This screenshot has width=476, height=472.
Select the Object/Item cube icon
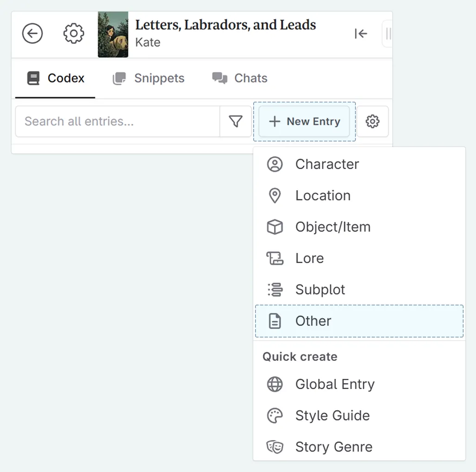(x=275, y=227)
